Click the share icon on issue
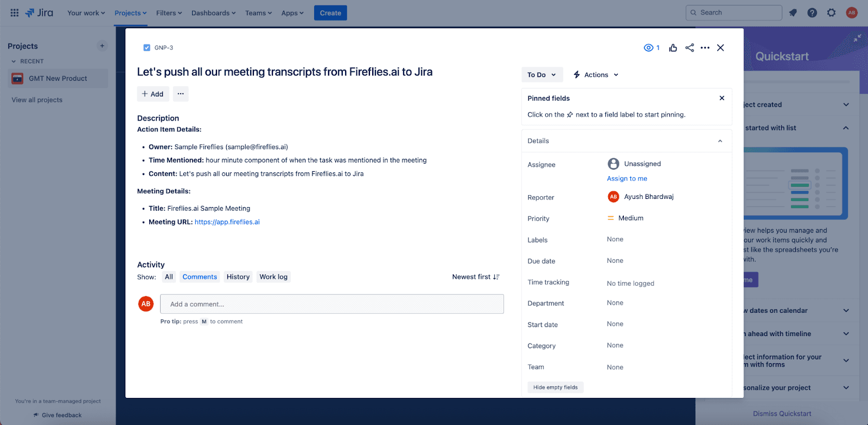The image size is (868, 425). (690, 48)
